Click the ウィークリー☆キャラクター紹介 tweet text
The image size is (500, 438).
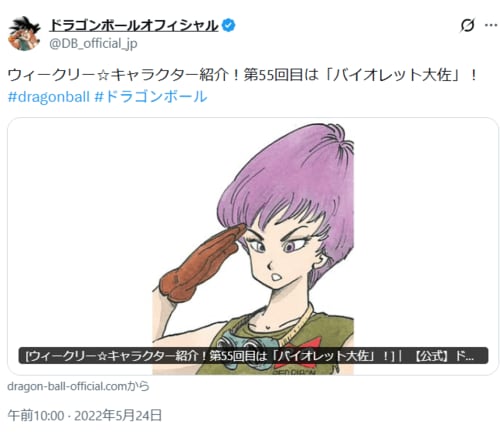click(x=242, y=75)
